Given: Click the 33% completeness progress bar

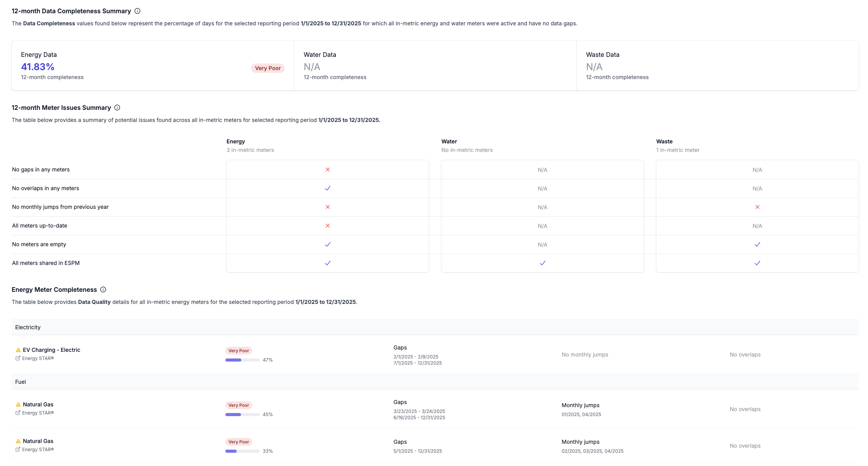Looking at the screenshot, I should tap(242, 451).
